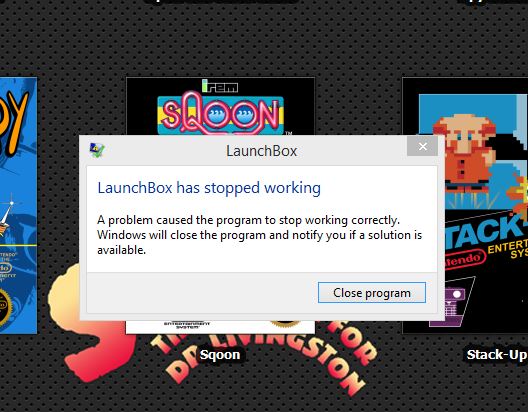Select the blue box art on the left edge

18,205
